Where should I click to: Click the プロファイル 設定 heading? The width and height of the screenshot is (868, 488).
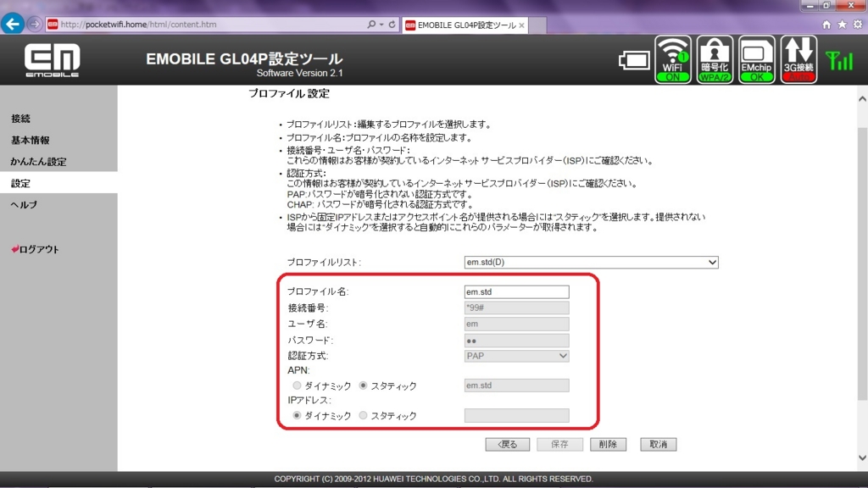(x=289, y=93)
